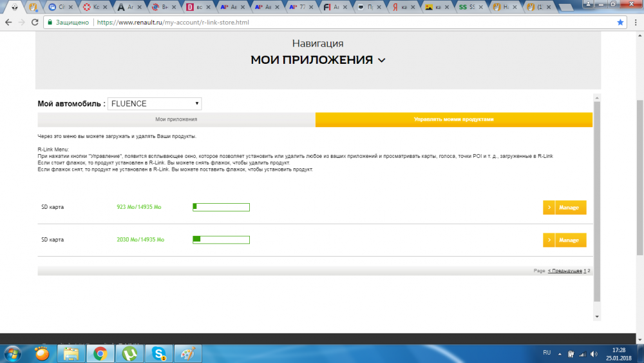
Task: Switch to 'Мои приложения' tab
Action: click(x=176, y=119)
